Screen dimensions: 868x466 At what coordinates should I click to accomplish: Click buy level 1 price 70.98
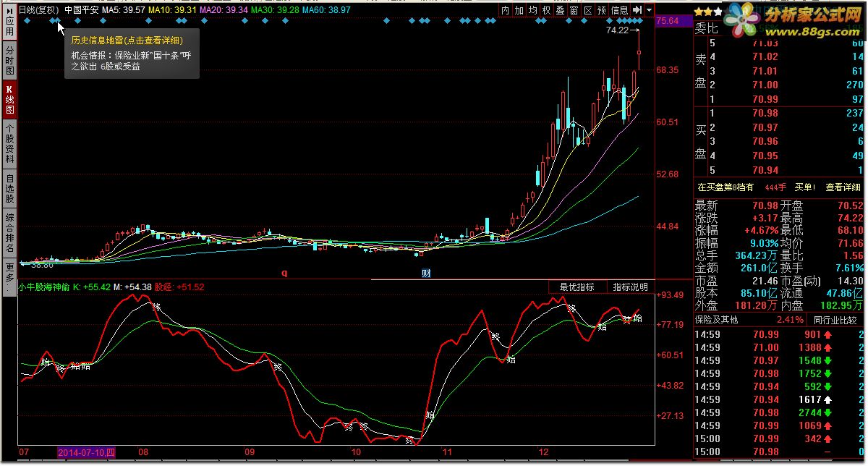765,114
